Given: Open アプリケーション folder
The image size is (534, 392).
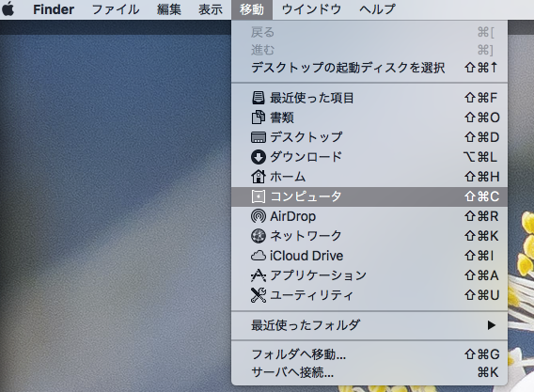Looking at the screenshot, I should 369,275.
